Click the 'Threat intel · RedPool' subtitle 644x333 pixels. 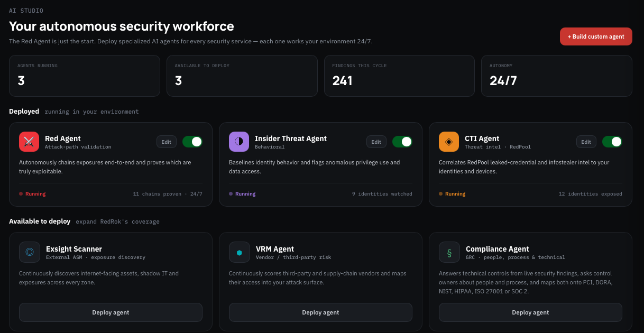coord(498,147)
